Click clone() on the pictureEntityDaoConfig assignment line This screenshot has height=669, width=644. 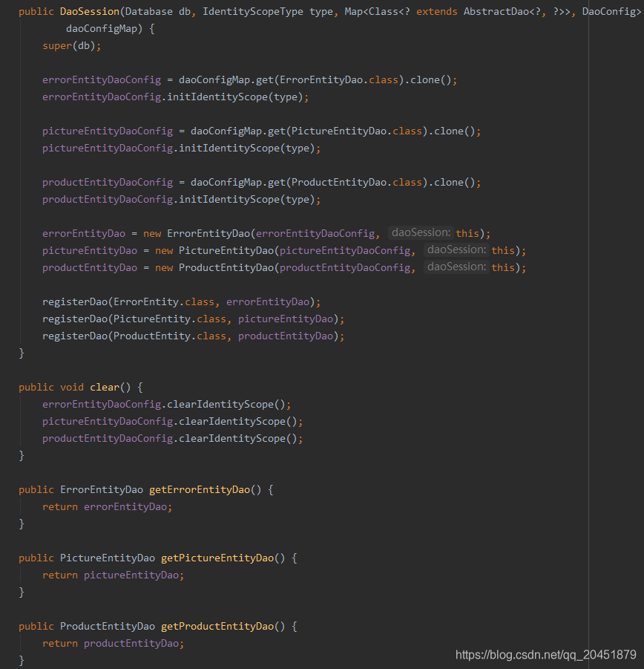pyautogui.click(x=454, y=131)
